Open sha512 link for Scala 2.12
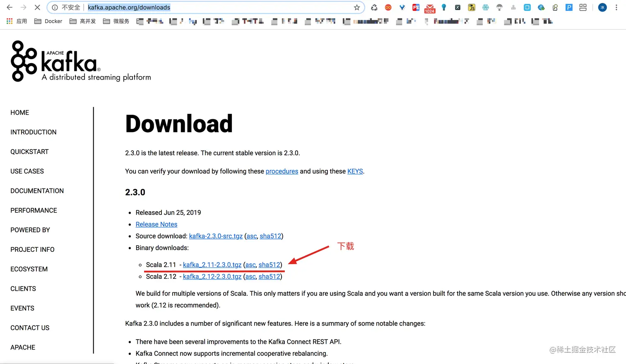Screen dimensions: 626x364 click(270, 277)
